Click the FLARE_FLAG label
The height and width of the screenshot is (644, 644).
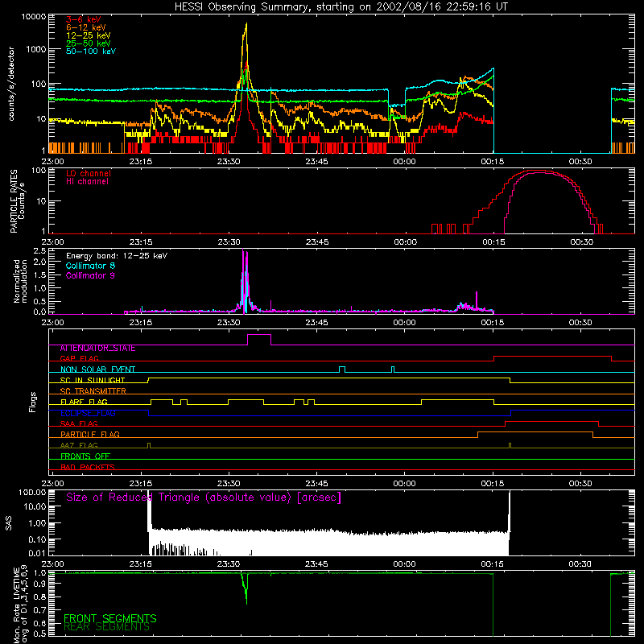[84, 402]
